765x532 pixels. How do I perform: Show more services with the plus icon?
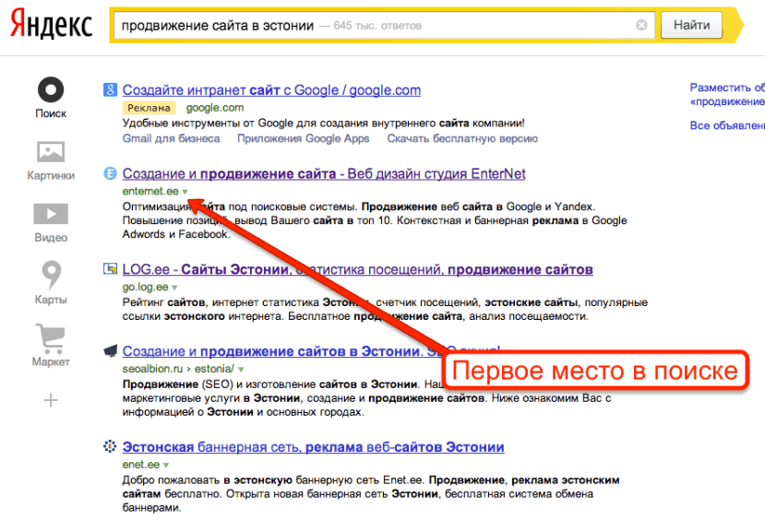click(x=51, y=400)
